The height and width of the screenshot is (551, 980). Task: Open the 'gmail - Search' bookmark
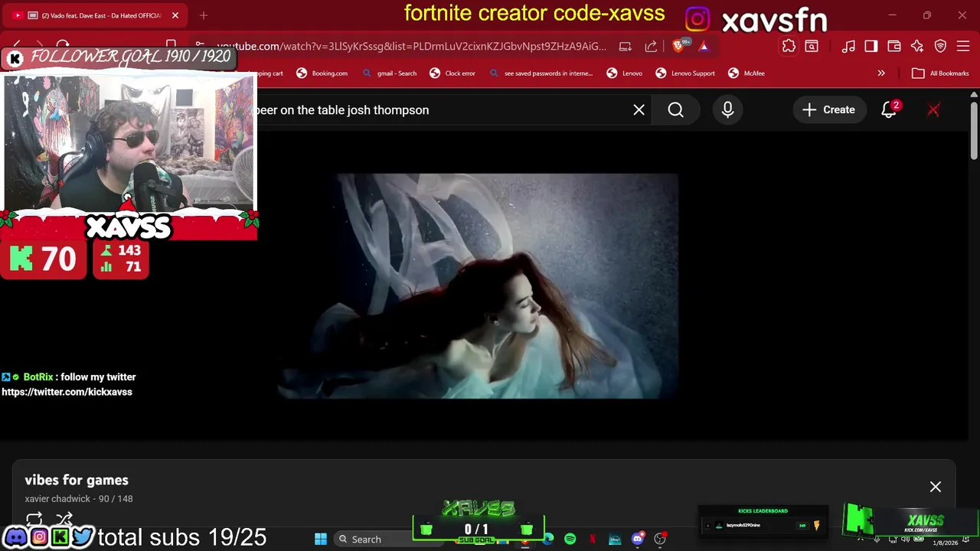coord(389,73)
